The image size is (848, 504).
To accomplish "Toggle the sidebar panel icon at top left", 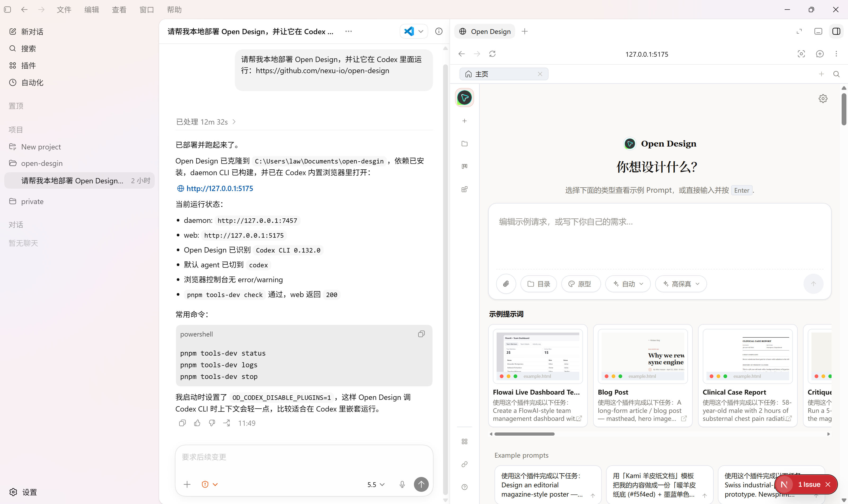I will coord(7,10).
